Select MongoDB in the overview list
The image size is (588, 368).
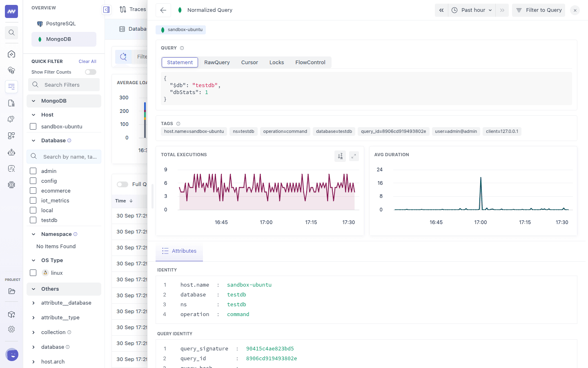[64, 39]
